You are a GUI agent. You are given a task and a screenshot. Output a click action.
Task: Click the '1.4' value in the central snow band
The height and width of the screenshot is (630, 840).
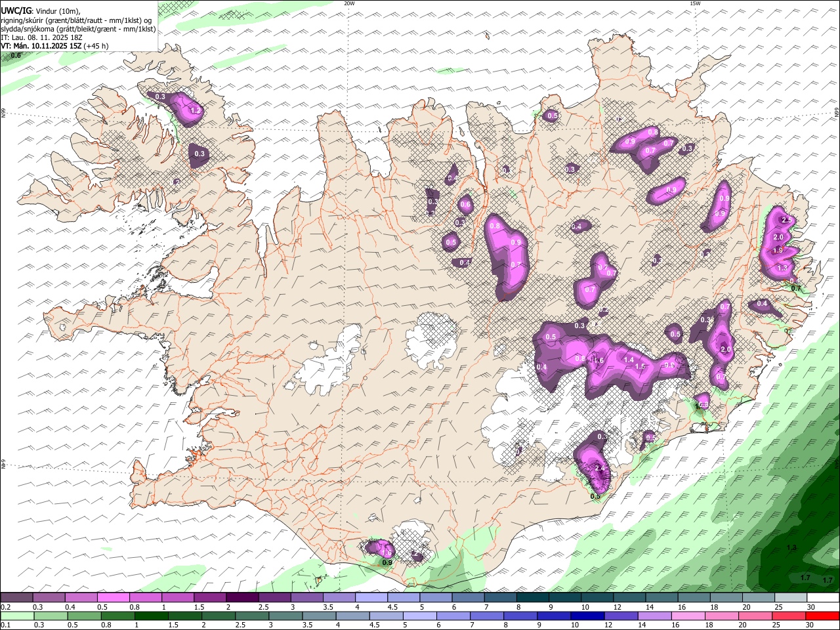[x=629, y=360]
